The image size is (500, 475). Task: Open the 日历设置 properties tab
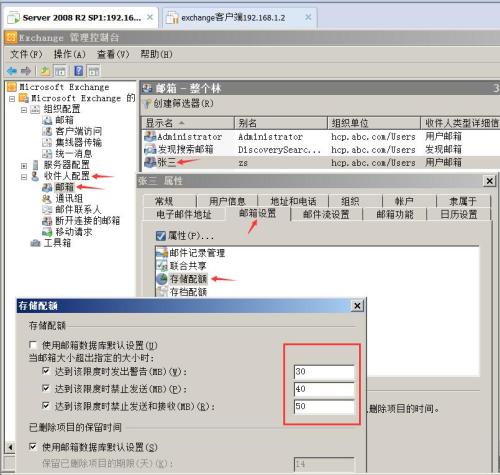459,214
